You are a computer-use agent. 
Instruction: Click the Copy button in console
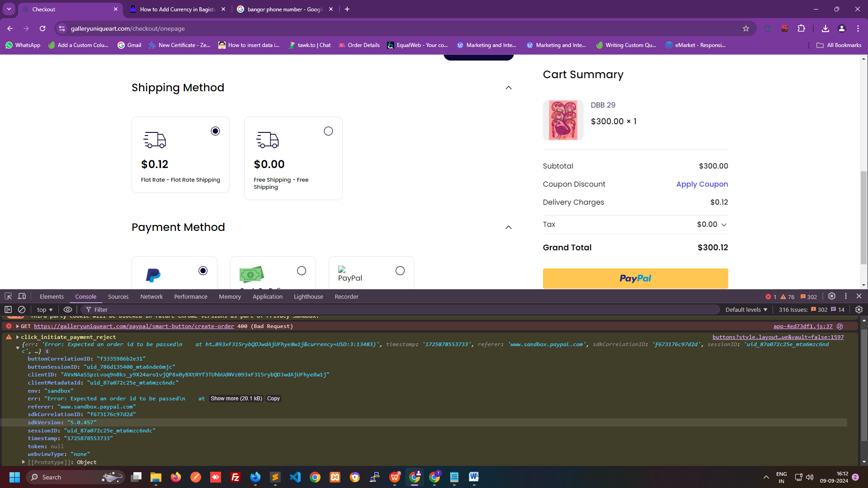274,399
